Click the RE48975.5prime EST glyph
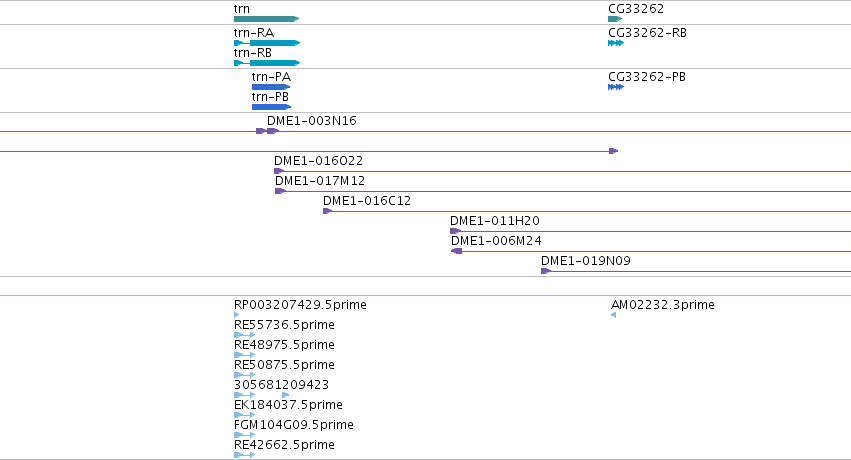Image resolution: width=851 pixels, height=460 pixels. [244, 355]
